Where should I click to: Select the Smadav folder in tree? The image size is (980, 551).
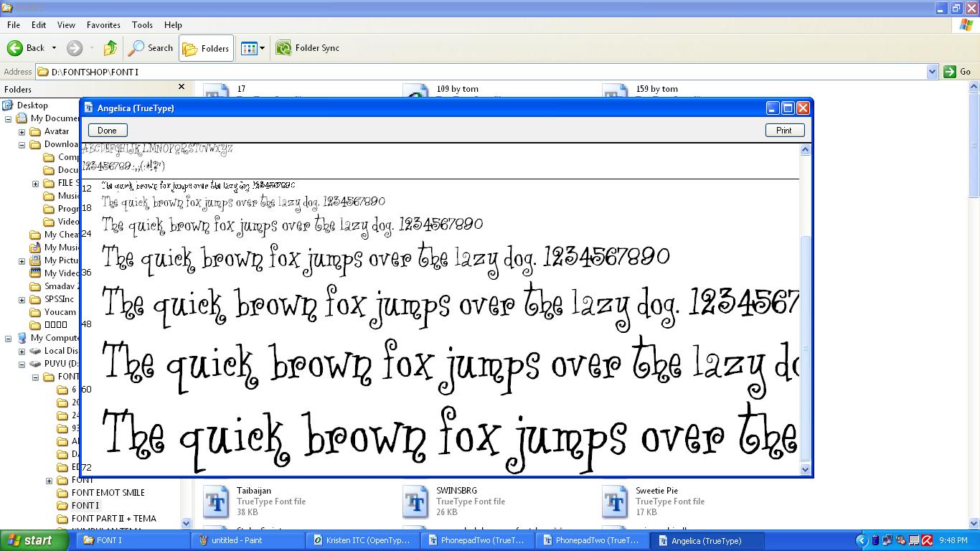(x=60, y=286)
